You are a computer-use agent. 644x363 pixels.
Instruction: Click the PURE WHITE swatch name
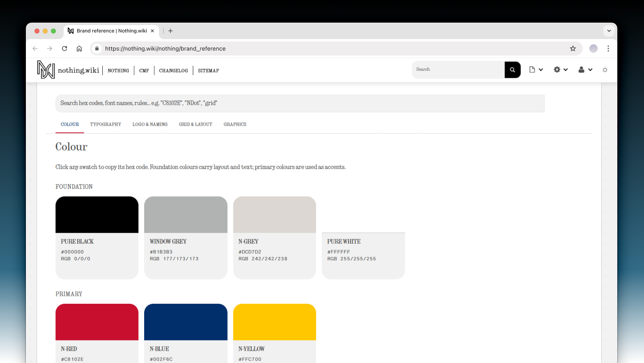coord(344,242)
